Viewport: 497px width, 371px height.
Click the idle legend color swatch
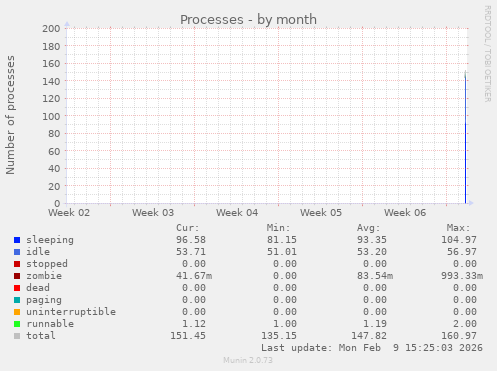click(17, 252)
